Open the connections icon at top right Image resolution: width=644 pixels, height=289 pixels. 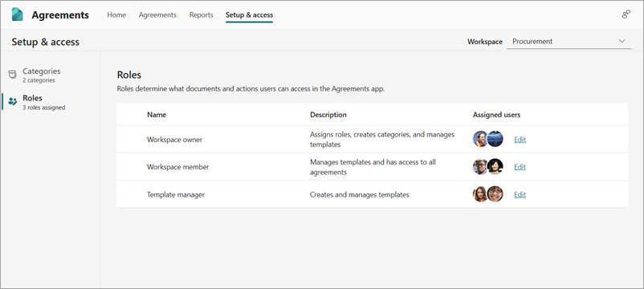(x=626, y=14)
